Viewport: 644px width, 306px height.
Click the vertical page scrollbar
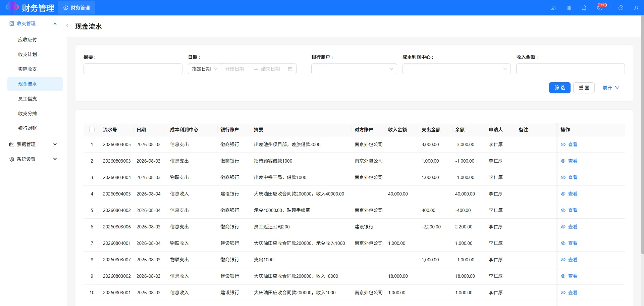tap(642, 134)
